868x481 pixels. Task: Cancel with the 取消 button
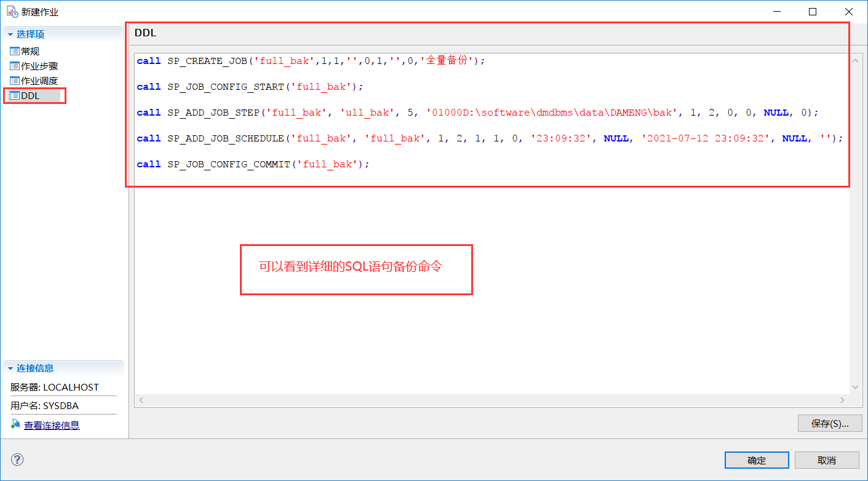[827, 460]
